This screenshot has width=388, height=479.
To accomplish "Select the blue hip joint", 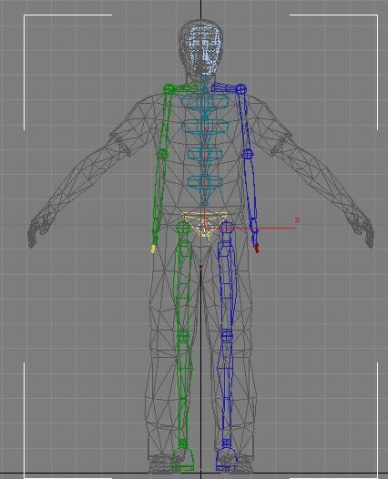I will click(226, 227).
